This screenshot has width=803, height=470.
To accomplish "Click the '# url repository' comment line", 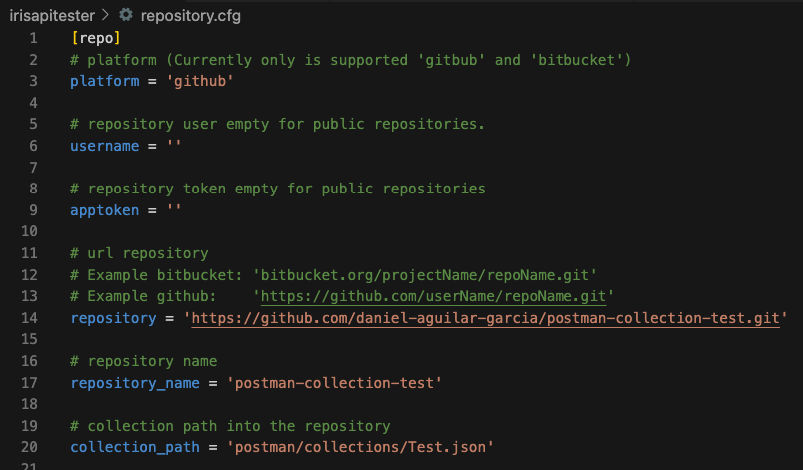I will [139, 253].
